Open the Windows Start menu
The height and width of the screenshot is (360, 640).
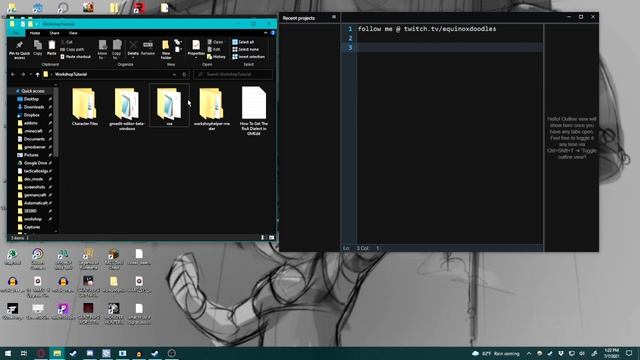[x=8, y=353]
